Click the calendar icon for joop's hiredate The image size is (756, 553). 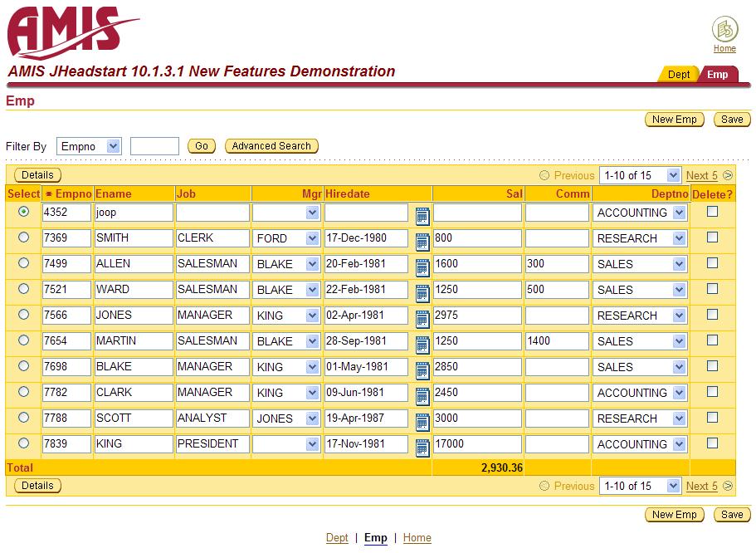coord(422,217)
